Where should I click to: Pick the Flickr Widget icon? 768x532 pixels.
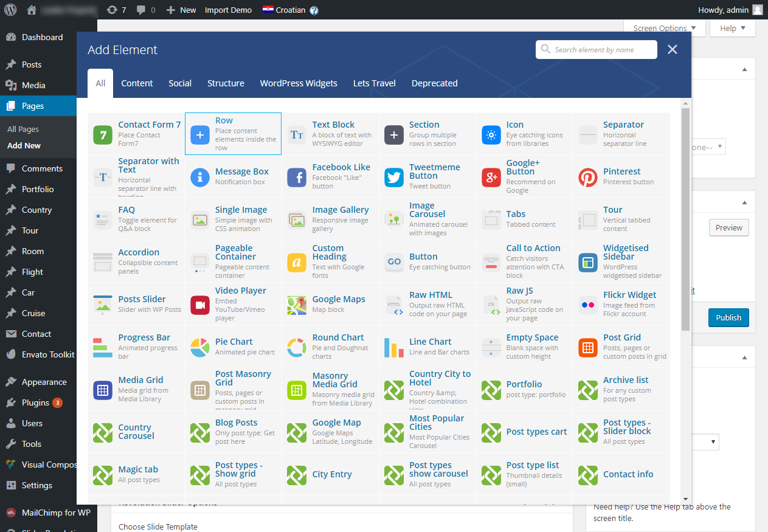point(588,305)
